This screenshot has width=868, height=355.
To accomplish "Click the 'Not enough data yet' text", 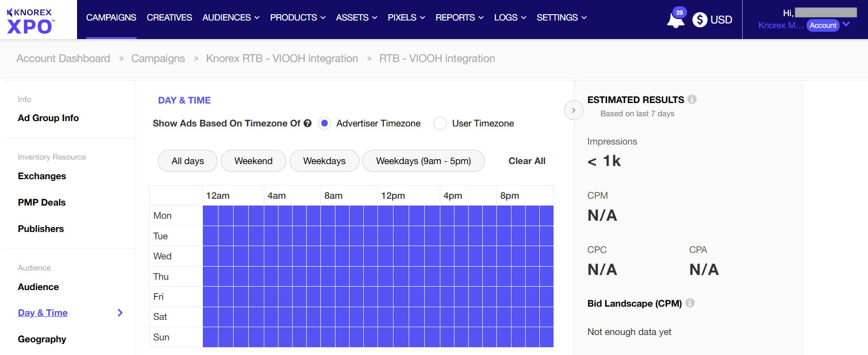I will point(629,332).
